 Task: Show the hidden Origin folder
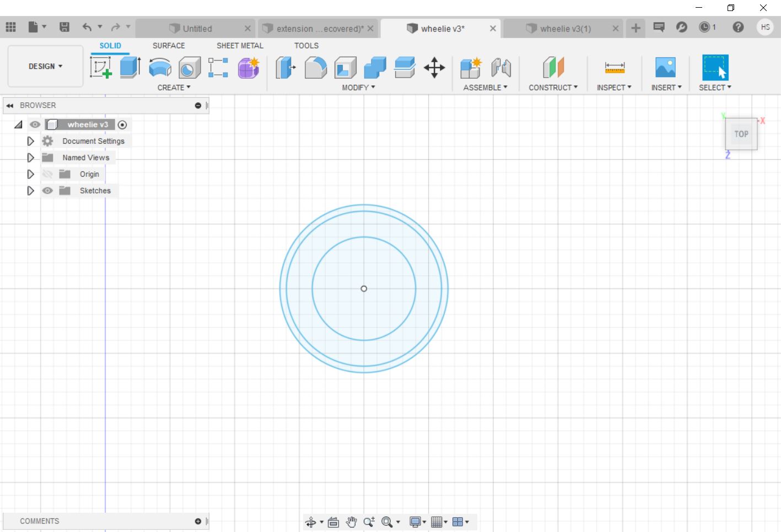point(47,174)
